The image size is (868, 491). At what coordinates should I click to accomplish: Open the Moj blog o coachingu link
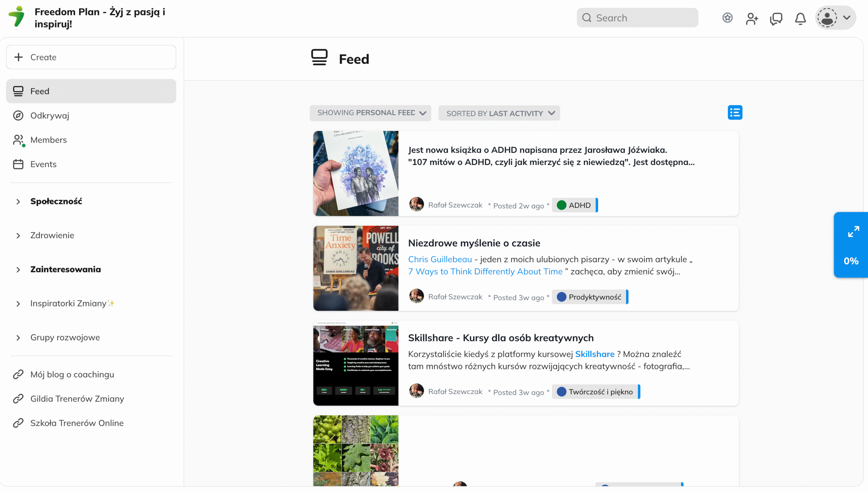click(72, 374)
